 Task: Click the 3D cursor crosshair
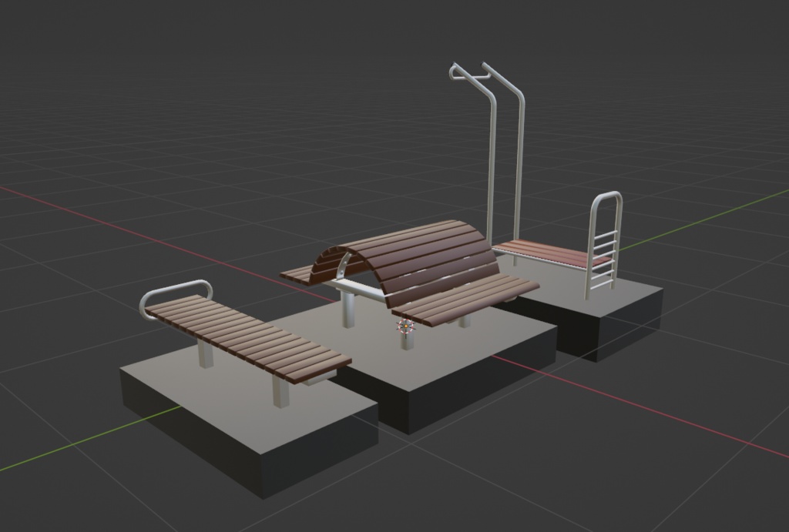tap(406, 326)
